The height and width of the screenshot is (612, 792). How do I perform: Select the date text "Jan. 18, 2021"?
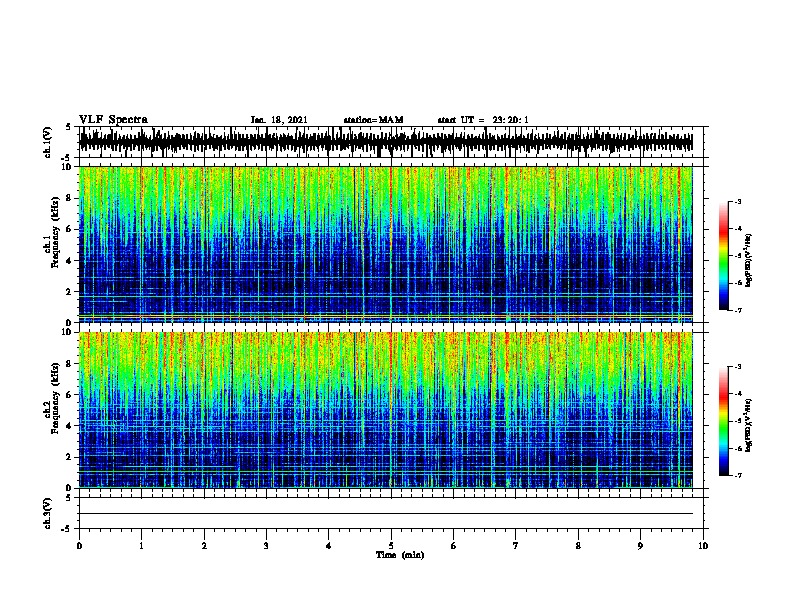coord(279,120)
